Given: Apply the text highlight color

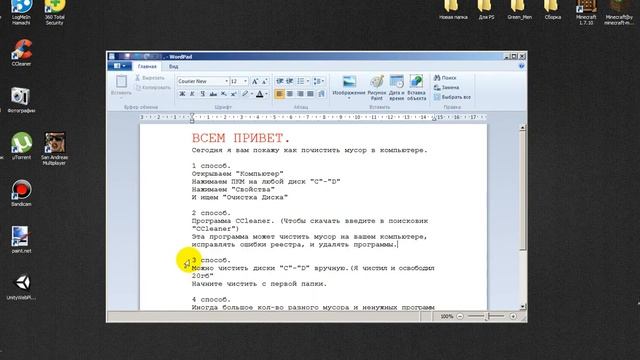Looking at the screenshot, I should (245, 94).
